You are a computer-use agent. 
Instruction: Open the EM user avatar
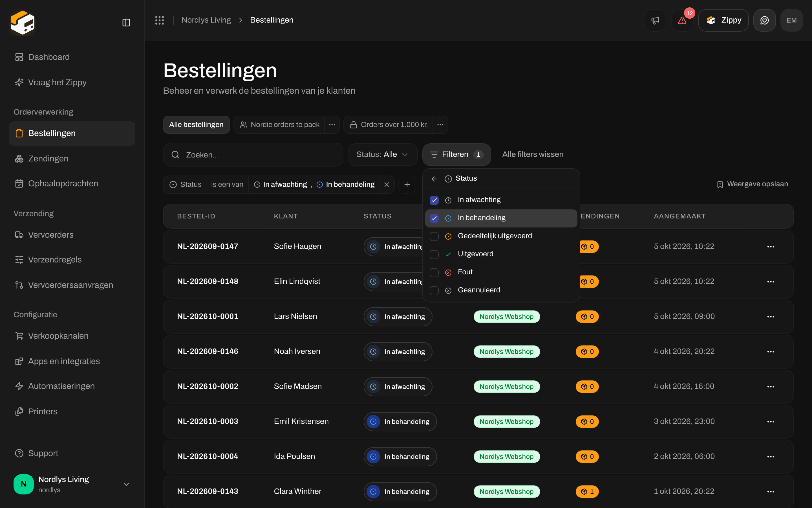click(791, 20)
